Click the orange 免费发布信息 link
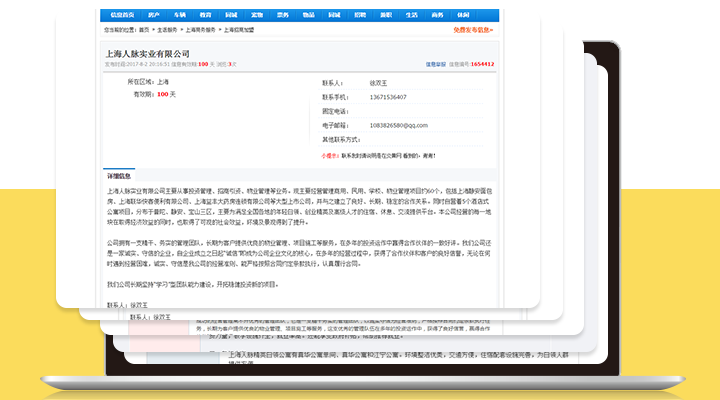 (473, 30)
